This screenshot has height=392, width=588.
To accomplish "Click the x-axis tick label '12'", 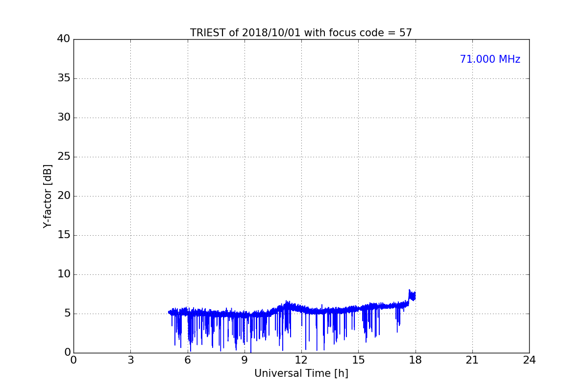I will tap(301, 360).
